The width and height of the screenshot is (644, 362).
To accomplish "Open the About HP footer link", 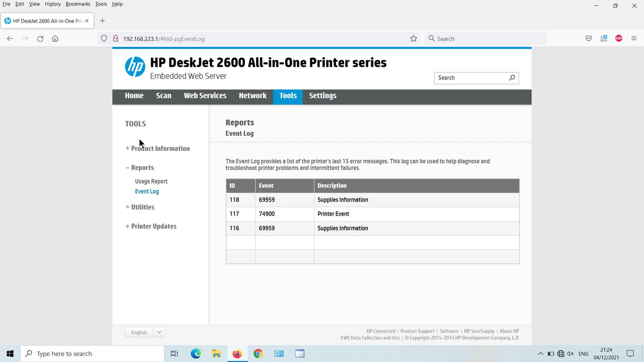I will [509, 331].
